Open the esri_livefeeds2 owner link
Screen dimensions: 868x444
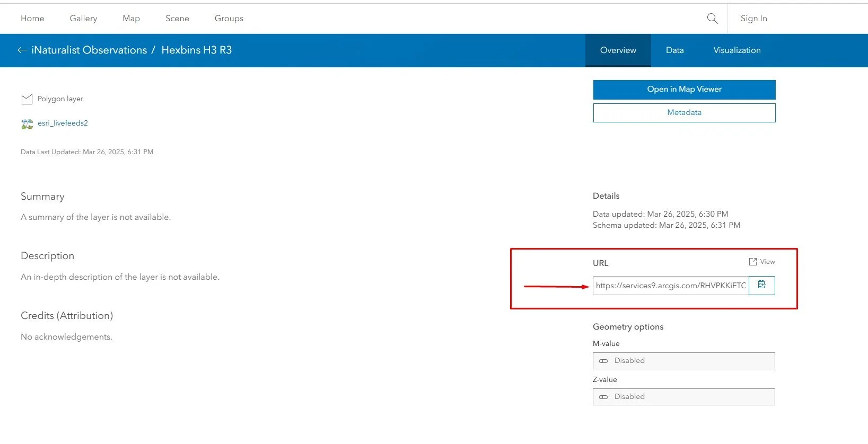(63, 123)
